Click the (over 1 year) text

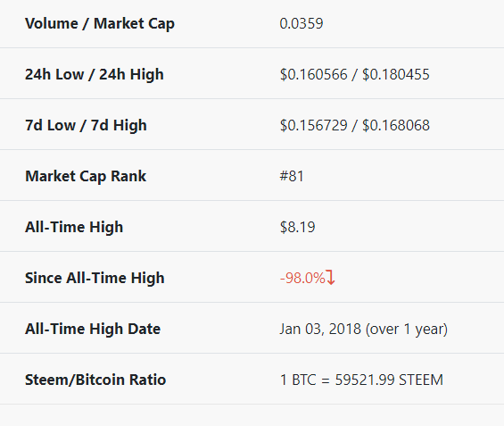point(407,330)
